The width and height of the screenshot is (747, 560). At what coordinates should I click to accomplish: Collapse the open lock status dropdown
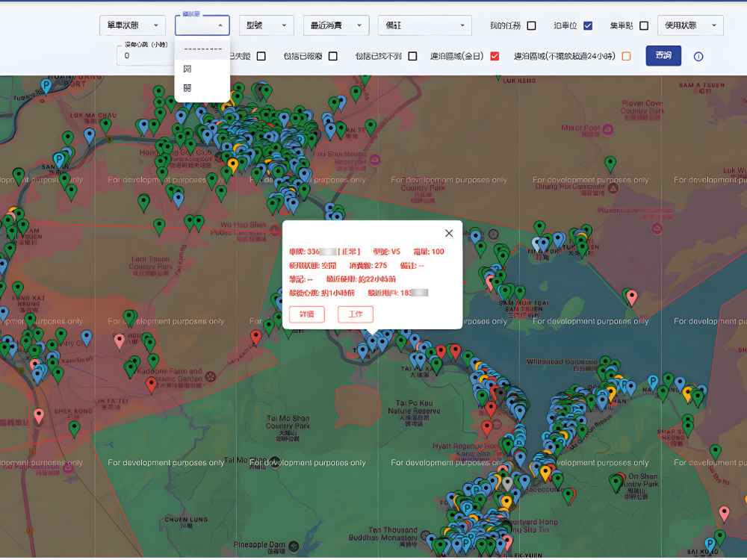pyautogui.click(x=202, y=25)
